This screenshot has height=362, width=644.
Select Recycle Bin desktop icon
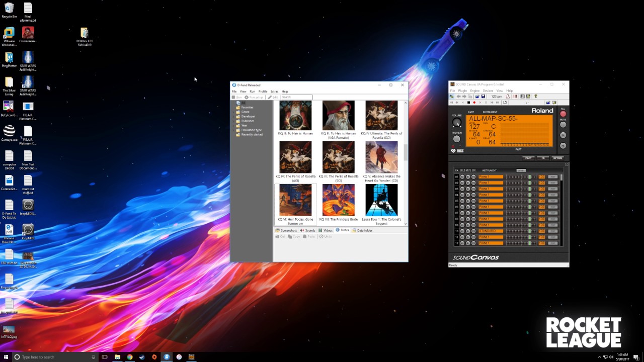click(x=9, y=11)
